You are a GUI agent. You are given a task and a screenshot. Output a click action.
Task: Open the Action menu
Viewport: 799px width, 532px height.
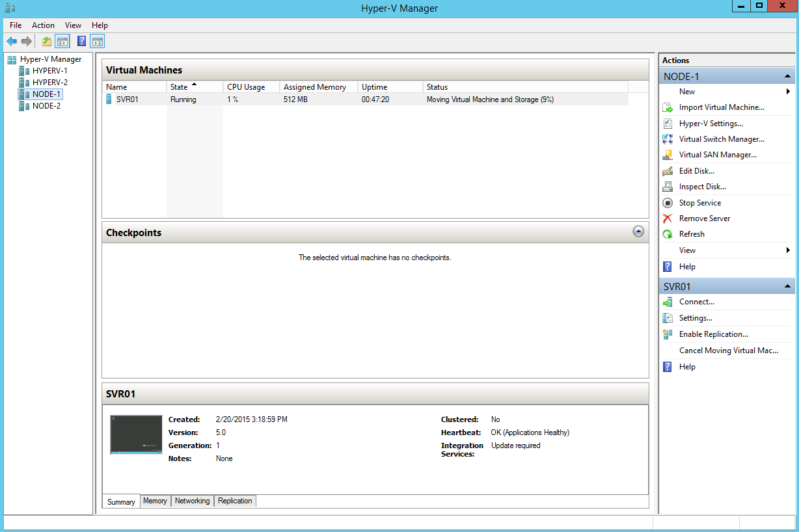[x=44, y=25]
